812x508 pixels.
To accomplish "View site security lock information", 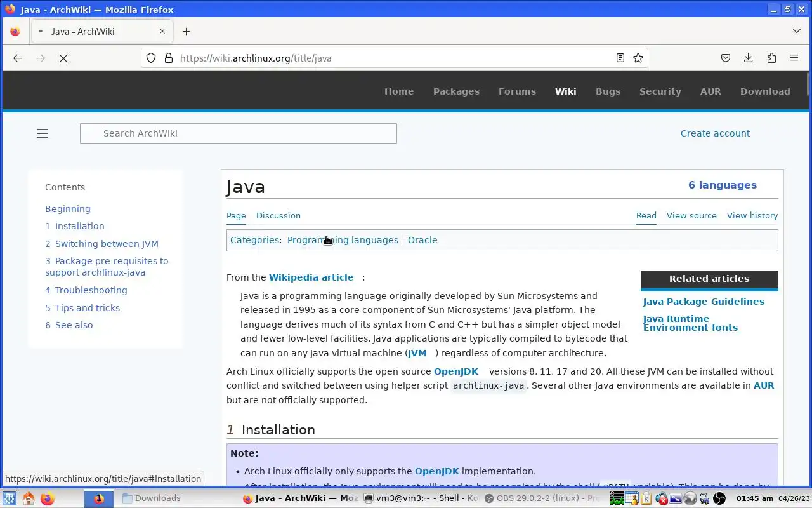I will tap(169, 58).
